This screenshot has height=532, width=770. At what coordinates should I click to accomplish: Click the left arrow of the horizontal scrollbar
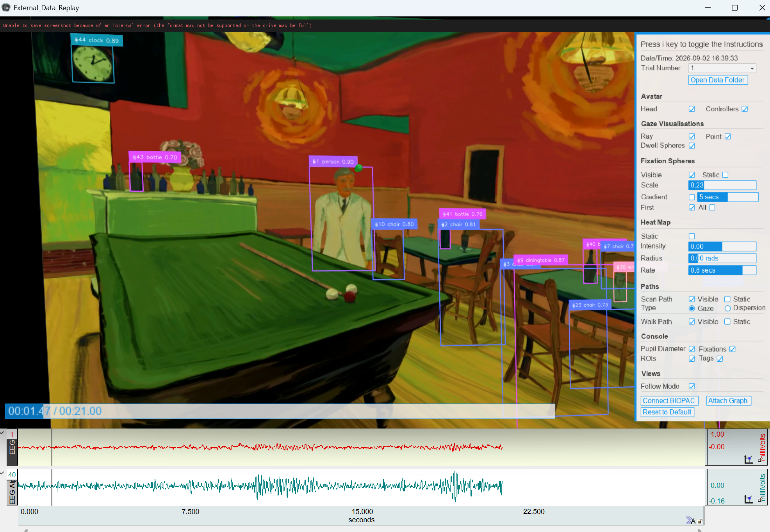26,530
